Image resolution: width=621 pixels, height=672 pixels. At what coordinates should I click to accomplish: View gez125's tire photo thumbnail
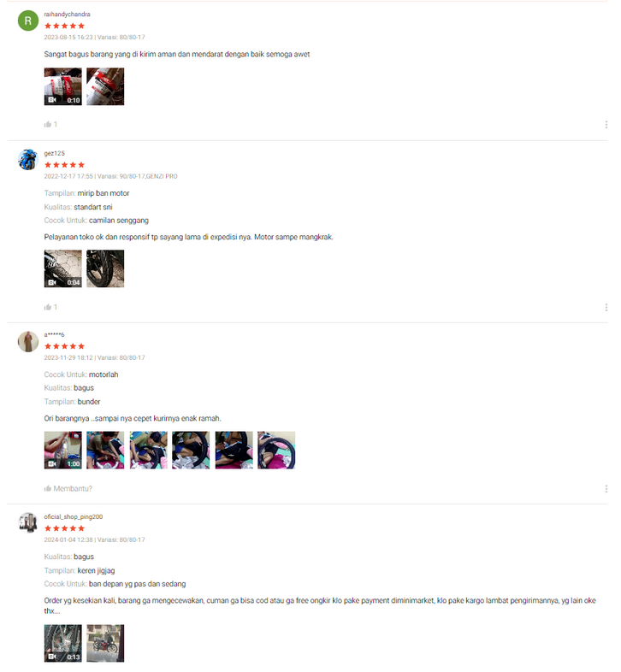coord(105,268)
